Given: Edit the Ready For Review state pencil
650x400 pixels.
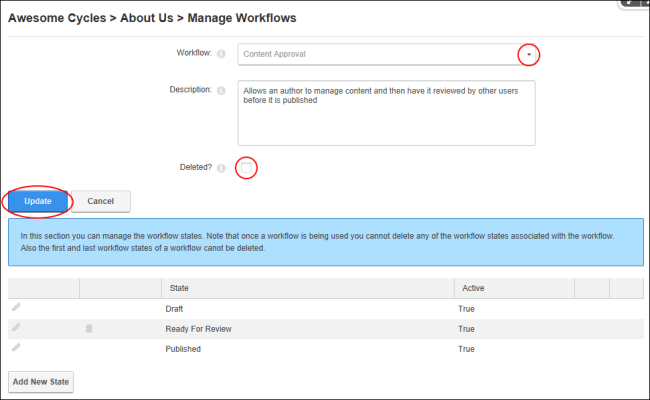Looking at the screenshot, I should click(x=16, y=327).
